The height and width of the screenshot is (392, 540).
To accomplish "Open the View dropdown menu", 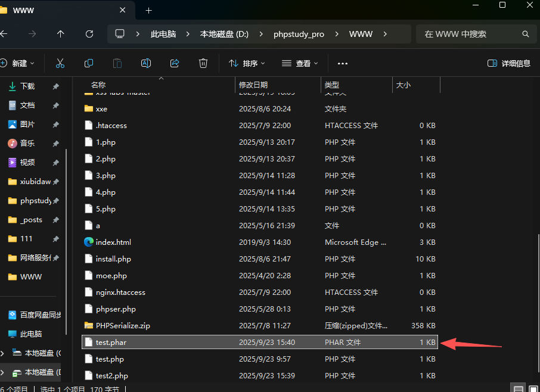I will click(x=300, y=63).
